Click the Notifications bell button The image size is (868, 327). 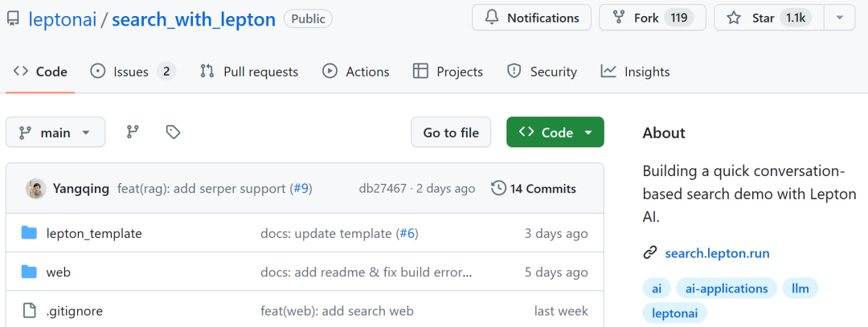tap(531, 18)
